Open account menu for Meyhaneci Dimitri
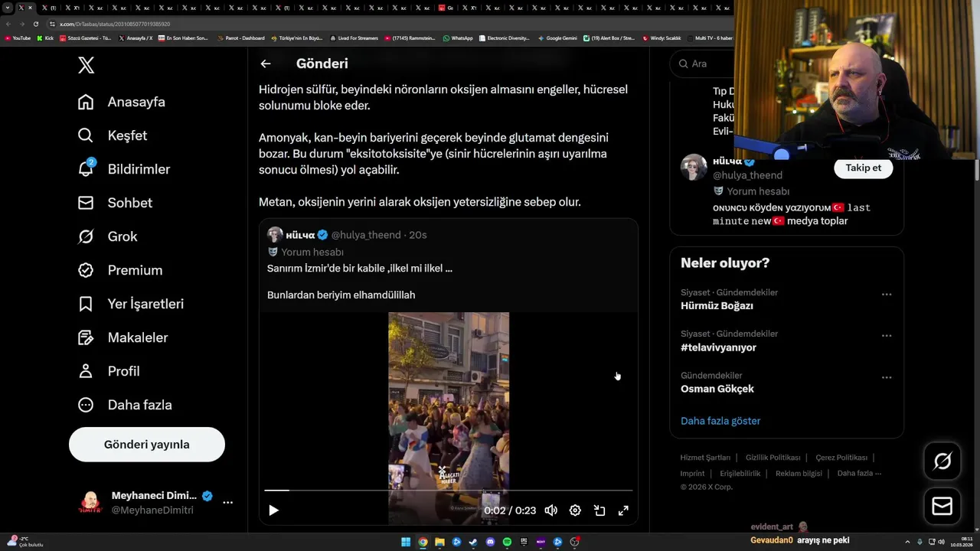Viewport: 980px width, 551px height. (227, 503)
